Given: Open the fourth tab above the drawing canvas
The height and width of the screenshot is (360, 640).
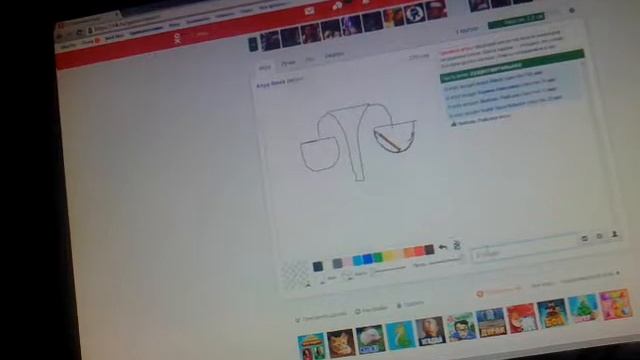Looking at the screenshot, I should (334, 56).
